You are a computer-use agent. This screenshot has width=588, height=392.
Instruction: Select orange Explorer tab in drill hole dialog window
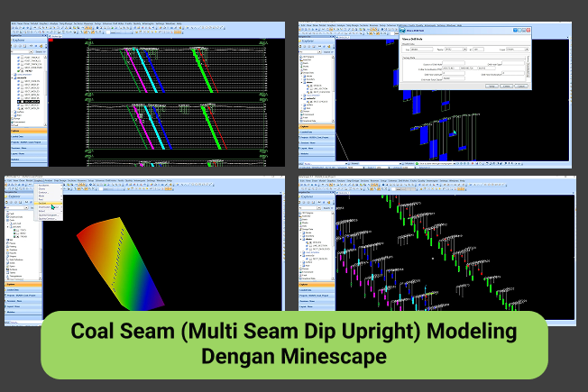317,127
